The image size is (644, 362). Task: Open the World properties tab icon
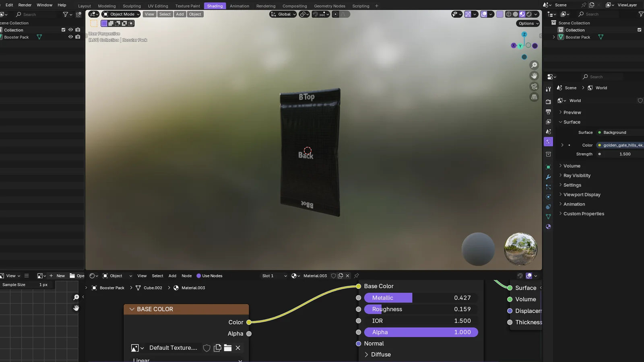click(548, 142)
